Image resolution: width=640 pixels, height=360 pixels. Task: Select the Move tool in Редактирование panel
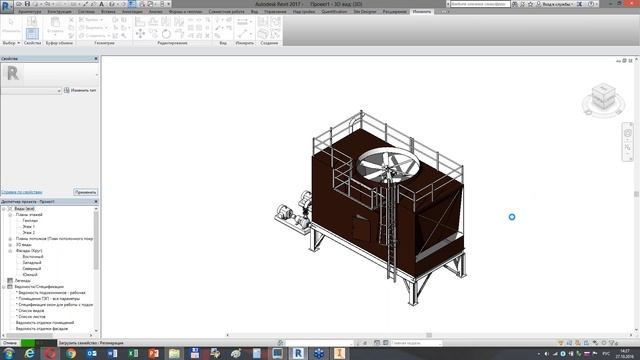pos(140,33)
